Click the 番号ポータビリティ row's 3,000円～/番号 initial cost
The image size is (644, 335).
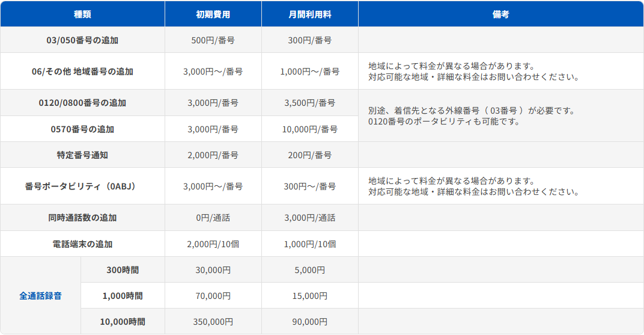[x=213, y=186]
